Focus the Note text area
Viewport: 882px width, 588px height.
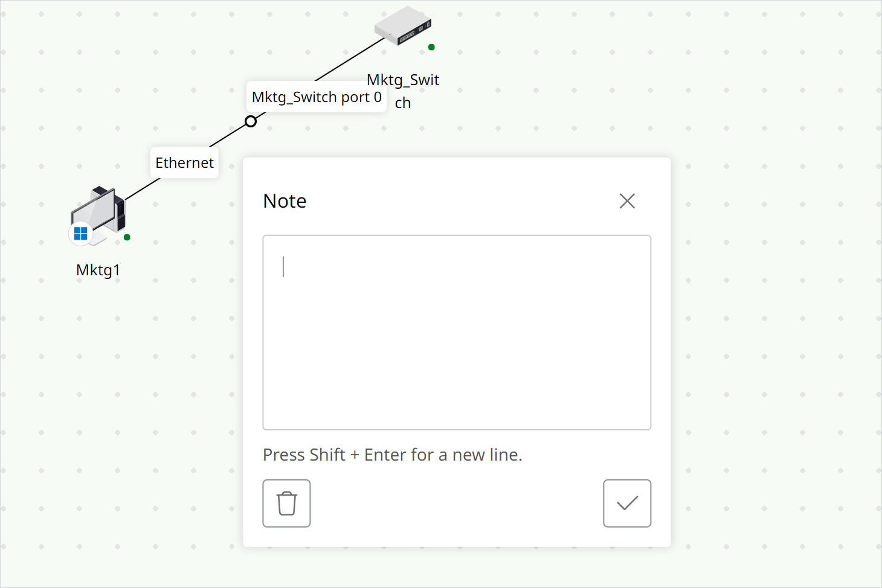click(x=457, y=332)
